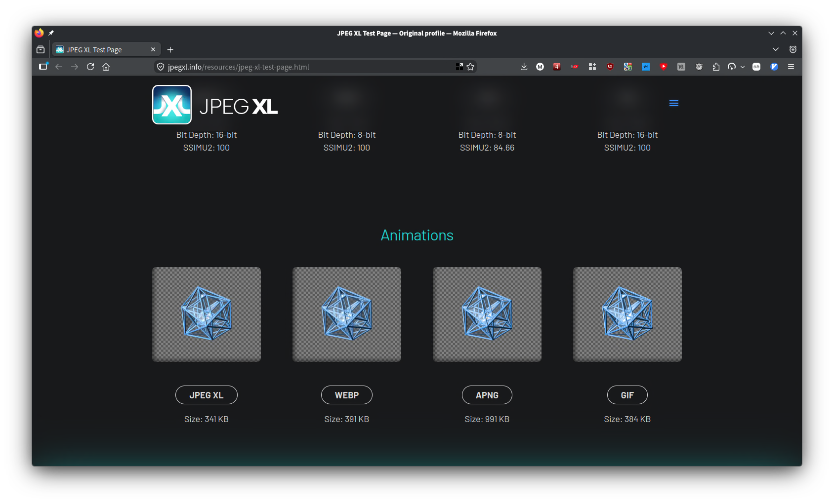
Task: Open the uBlock Origin extension
Action: (610, 67)
